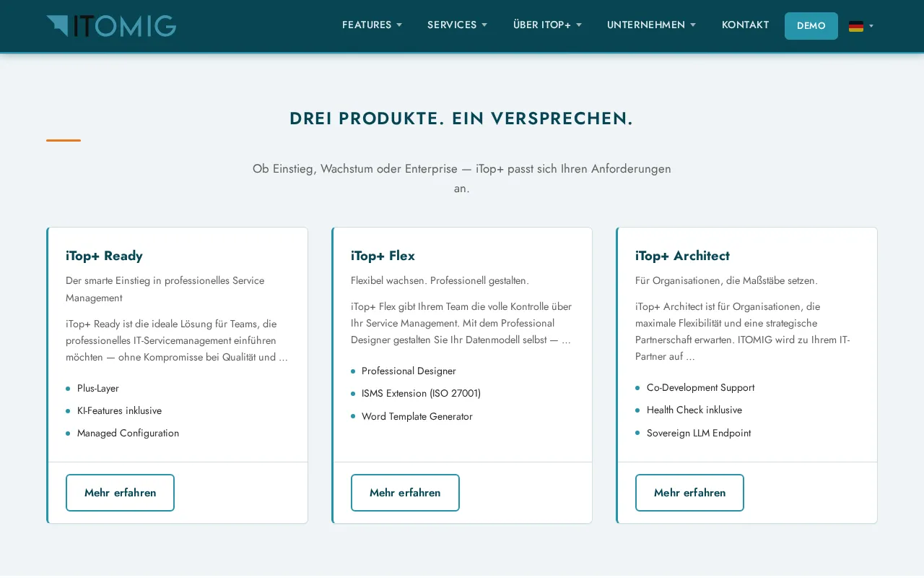Image resolution: width=924 pixels, height=578 pixels.
Task: Click the Word Template Generator item
Action: pyautogui.click(x=417, y=417)
